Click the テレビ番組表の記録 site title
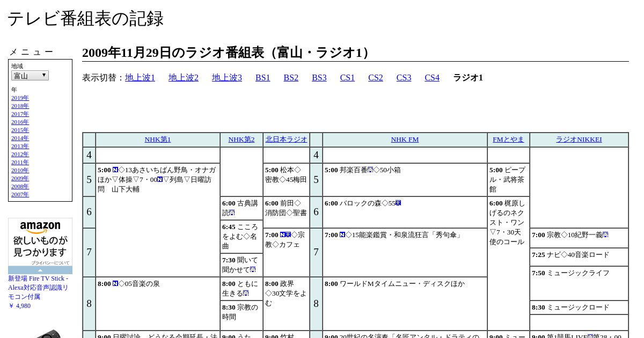The image size is (644, 338). (85, 19)
